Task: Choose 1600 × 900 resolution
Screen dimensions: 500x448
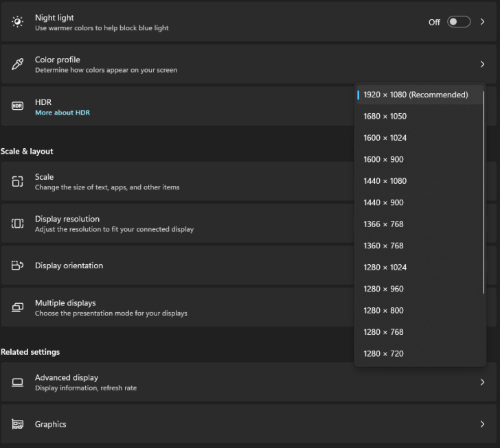Action: (x=420, y=159)
